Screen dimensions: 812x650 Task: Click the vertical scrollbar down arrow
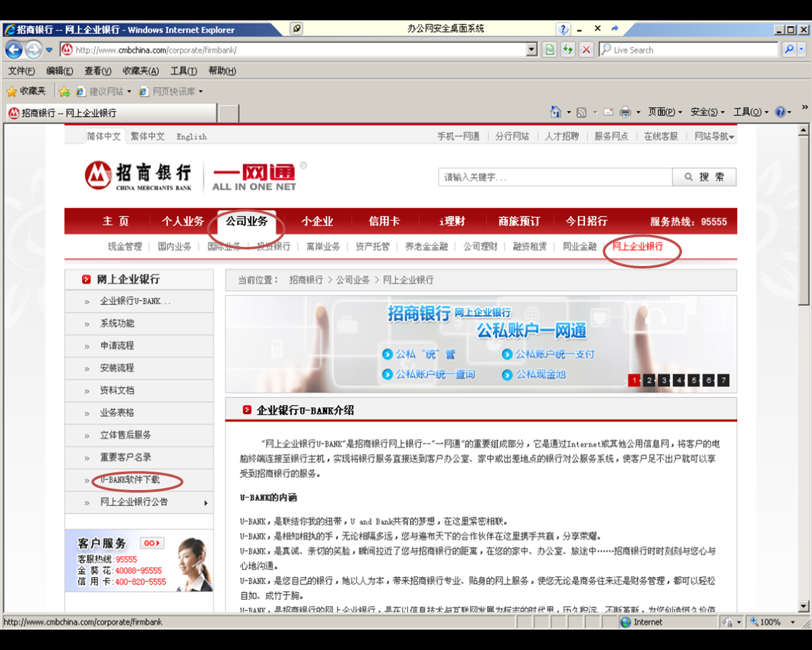tap(804, 606)
